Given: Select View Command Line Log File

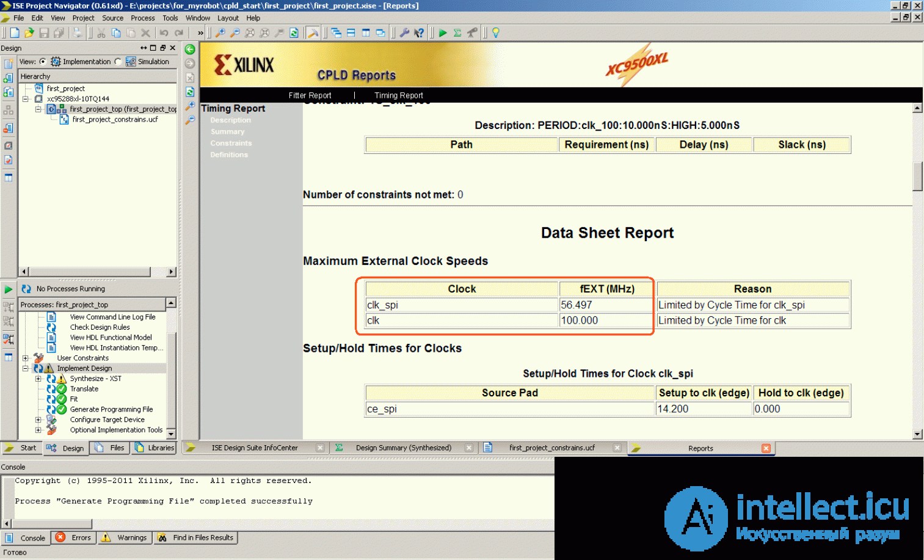Looking at the screenshot, I should pos(112,318).
